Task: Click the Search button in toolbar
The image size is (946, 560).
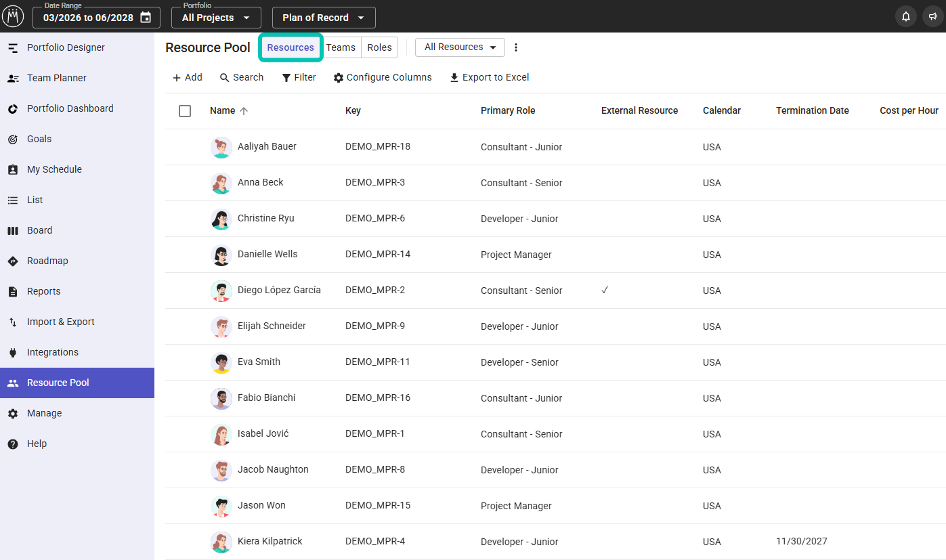Action: (x=242, y=78)
